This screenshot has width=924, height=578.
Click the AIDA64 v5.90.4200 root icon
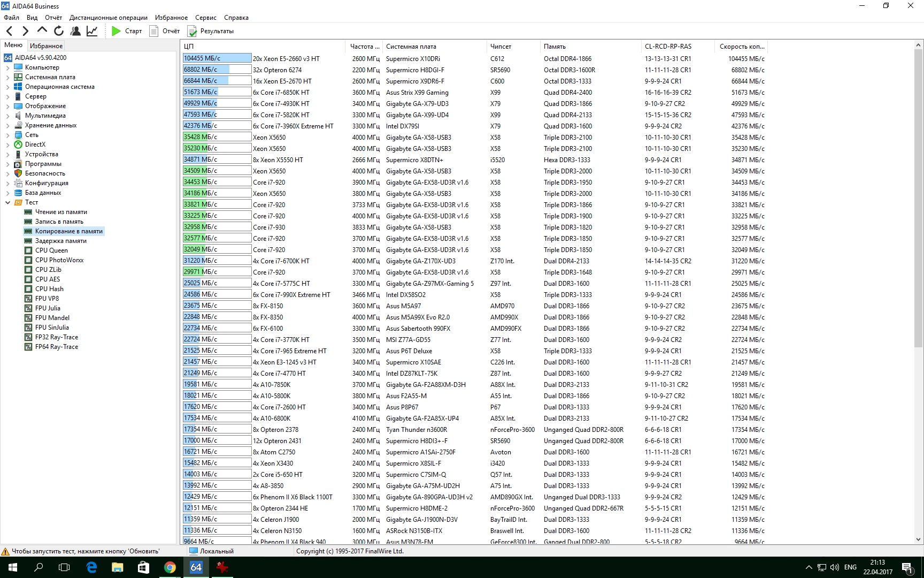pyautogui.click(x=8, y=58)
